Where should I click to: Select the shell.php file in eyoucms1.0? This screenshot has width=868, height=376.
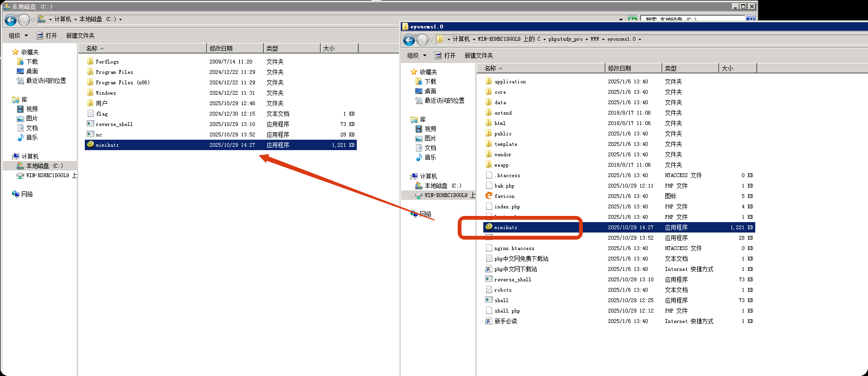tap(507, 311)
